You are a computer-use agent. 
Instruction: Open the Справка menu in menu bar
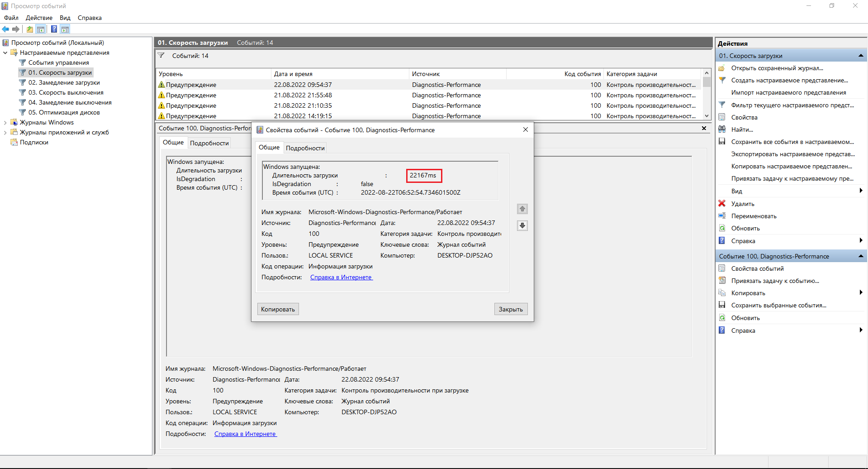(x=90, y=18)
